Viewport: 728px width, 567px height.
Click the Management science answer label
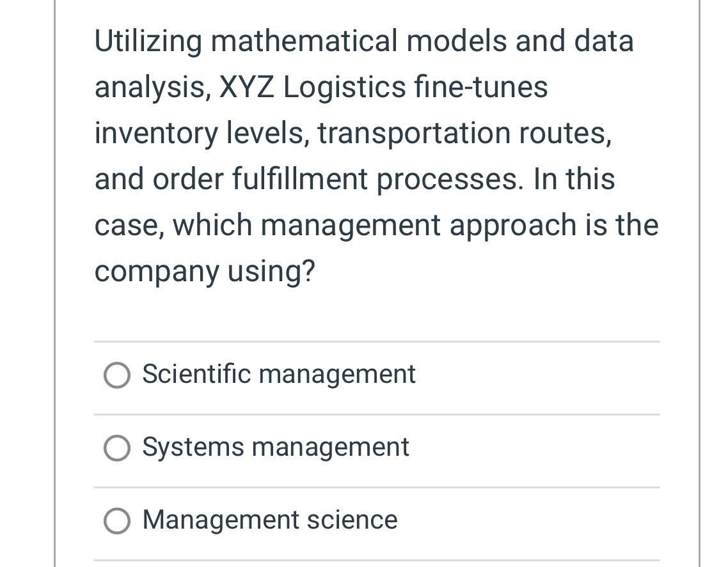click(269, 520)
